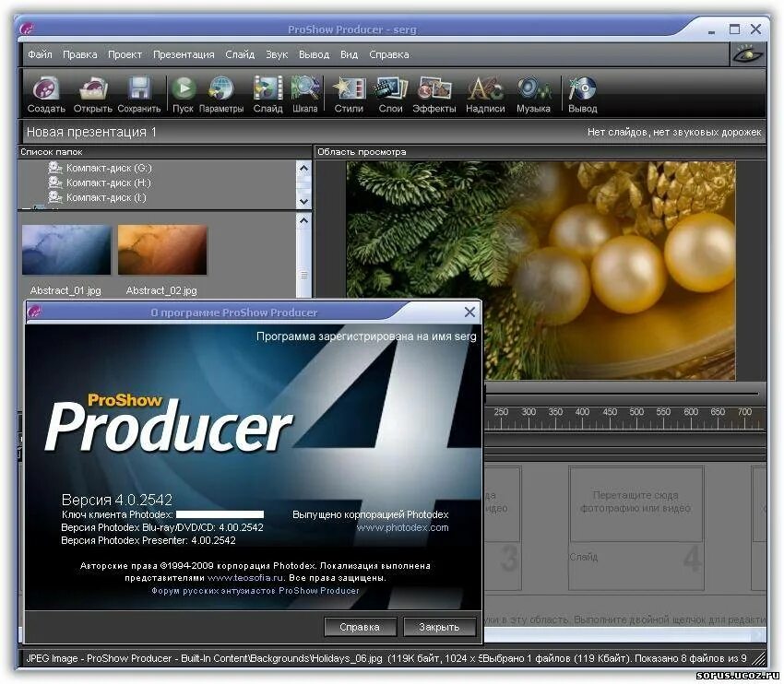Save the show with Сохранить icon
The width and height of the screenshot is (784, 684).
(139, 94)
